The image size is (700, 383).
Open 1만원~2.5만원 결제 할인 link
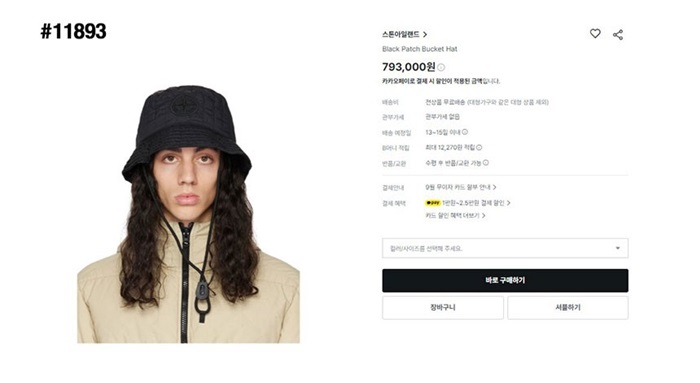click(x=476, y=203)
